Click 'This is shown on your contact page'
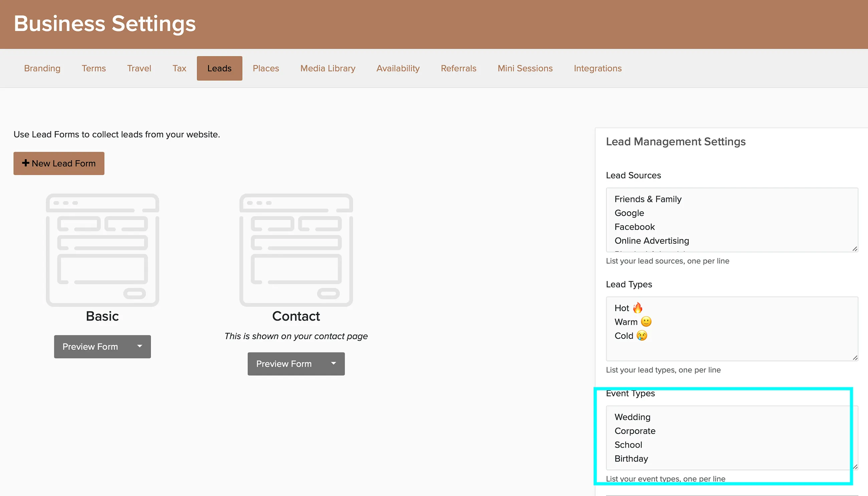 point(296,336)
